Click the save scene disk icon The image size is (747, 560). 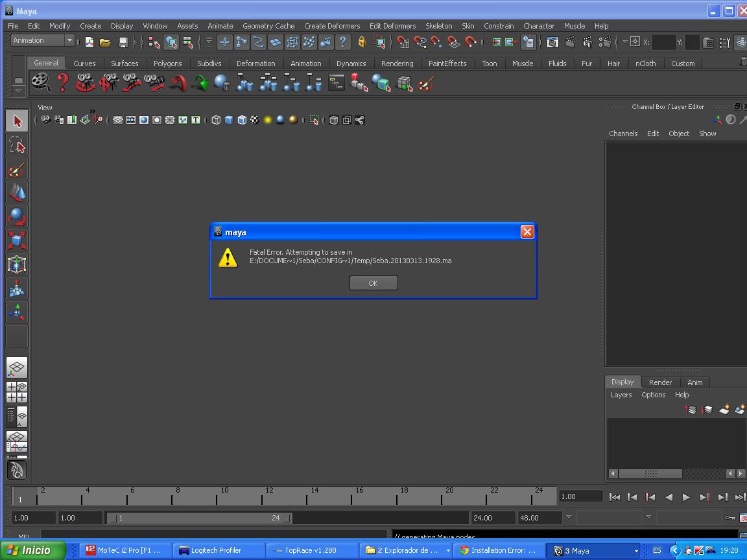point(123,42)
